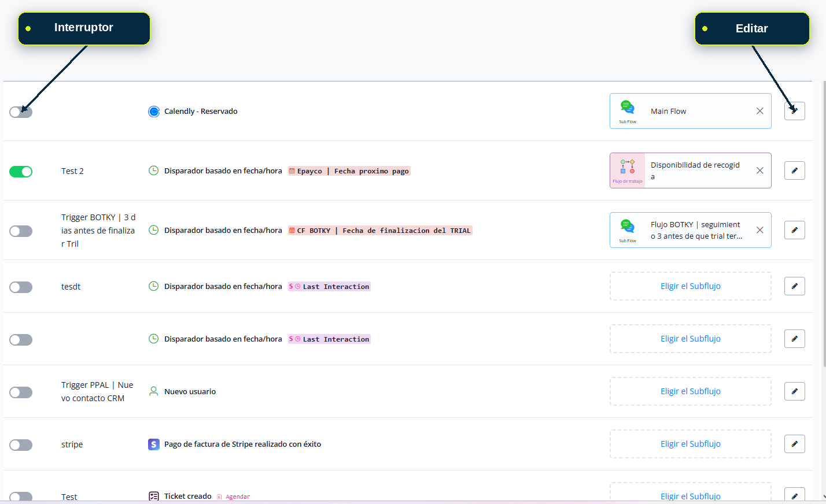826x504 pixels.
Task: Click the Agendar tag
Action: click(x=234, y=496)
